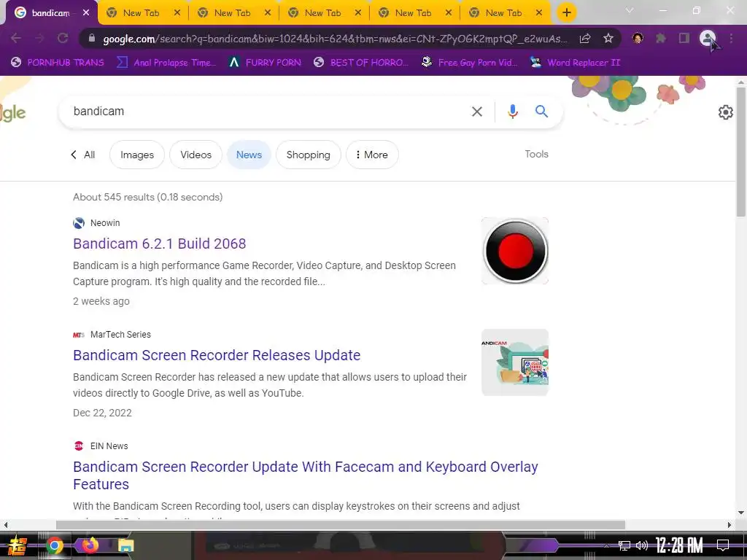Open the Word Replacer II bookmark
Viewport: 747px width, 560px height.
click(576, 63)
